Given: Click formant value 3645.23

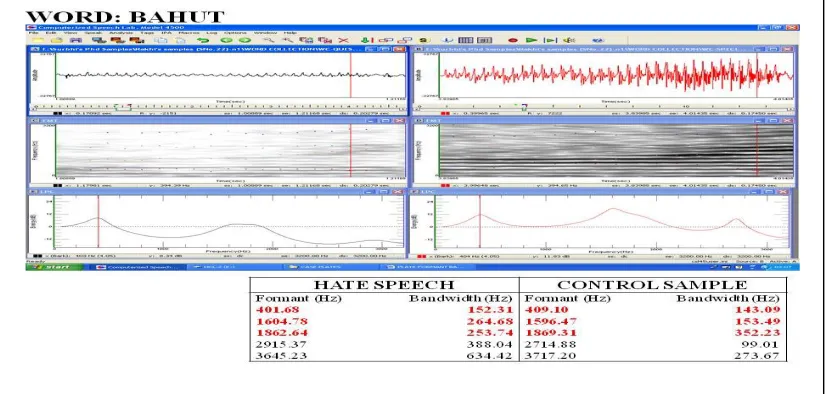Looking at the screenshot, I should (x=281, y=356).
